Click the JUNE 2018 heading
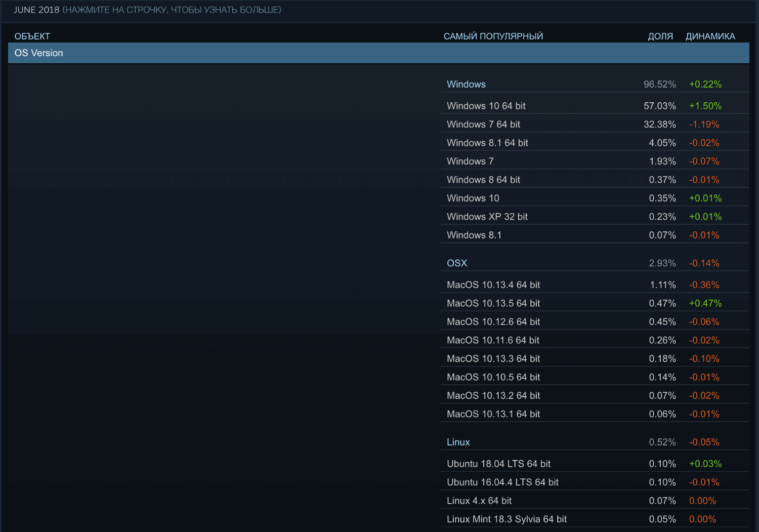 [36, 10]
